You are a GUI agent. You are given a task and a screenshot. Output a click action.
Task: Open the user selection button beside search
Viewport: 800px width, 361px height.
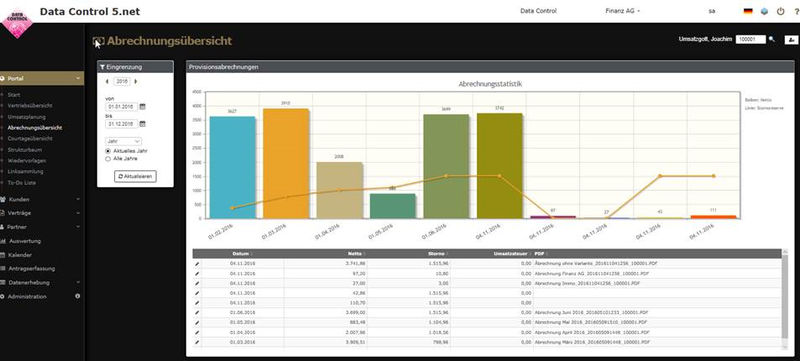(x=791, y=39)
